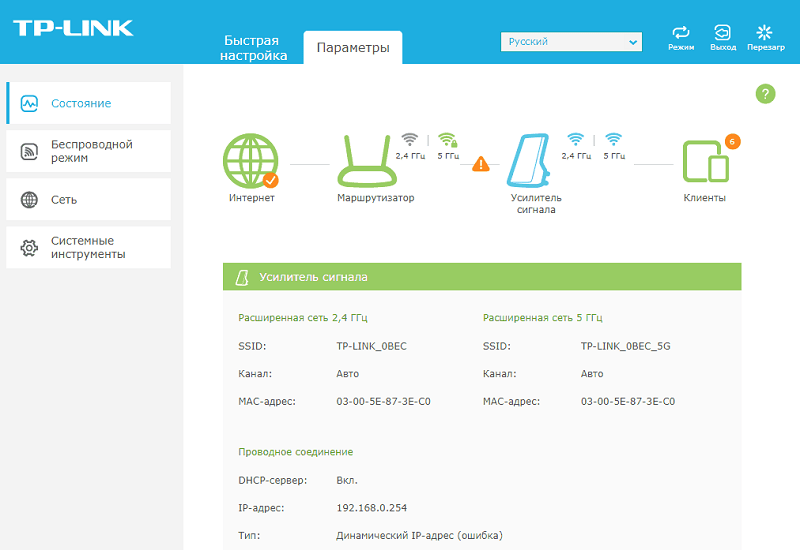
Task: Open Системные инструменты menu item
Action: click(x=88, y=247)
